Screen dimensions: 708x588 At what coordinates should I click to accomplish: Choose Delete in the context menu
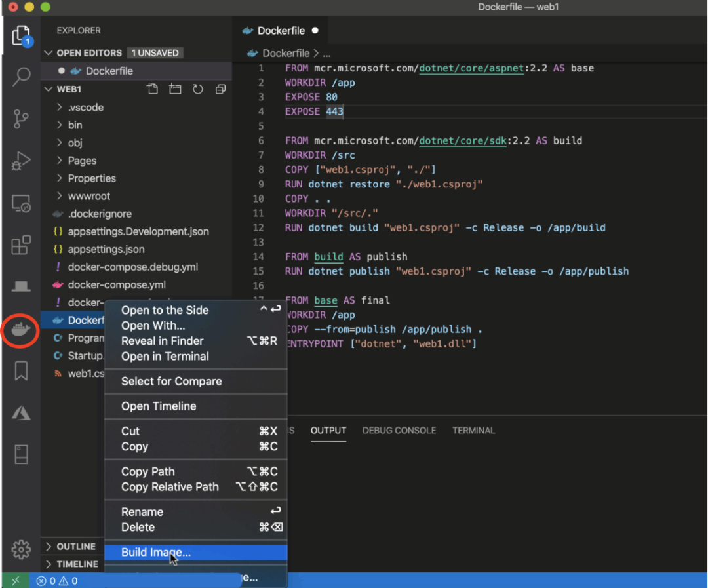point(196,527)
